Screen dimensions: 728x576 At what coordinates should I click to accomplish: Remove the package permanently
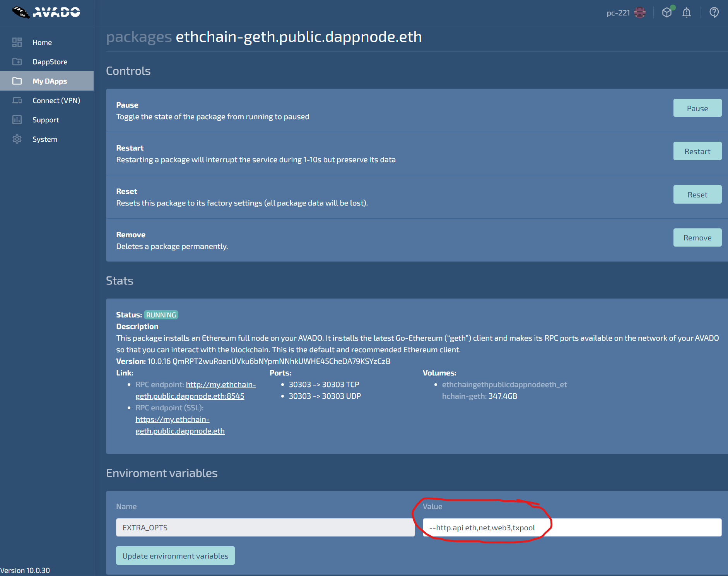[697, 238]
